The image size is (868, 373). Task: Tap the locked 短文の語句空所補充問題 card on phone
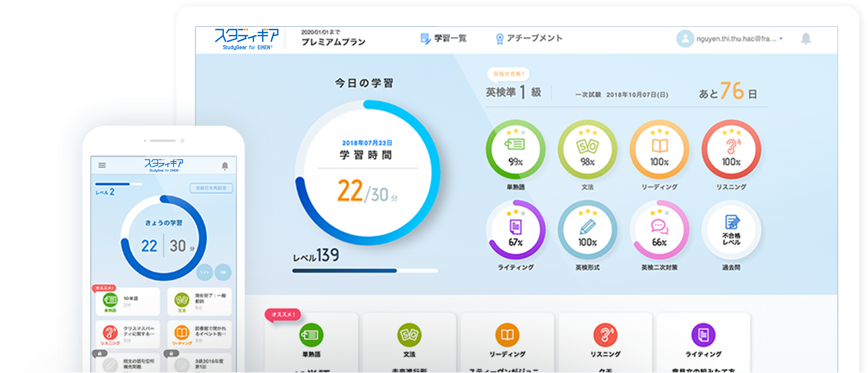point(128,363)
